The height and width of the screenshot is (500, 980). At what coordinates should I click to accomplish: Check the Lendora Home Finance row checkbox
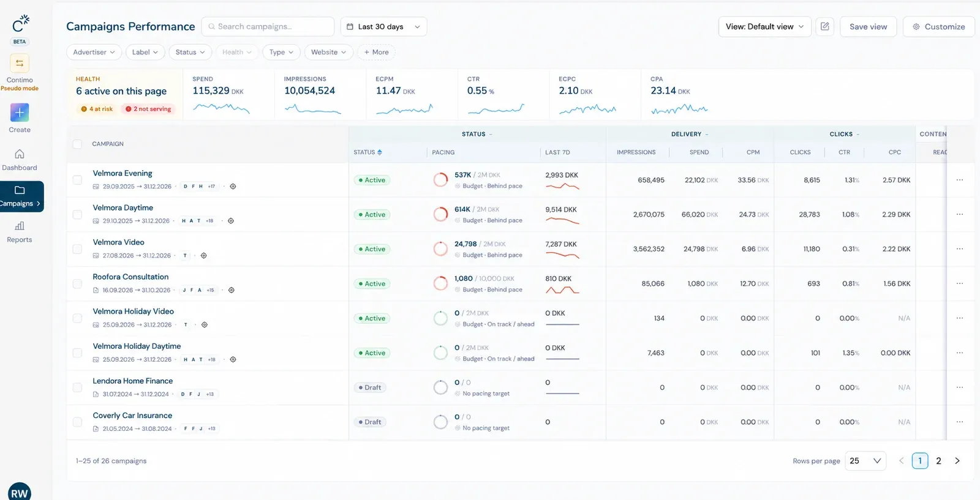77,387
